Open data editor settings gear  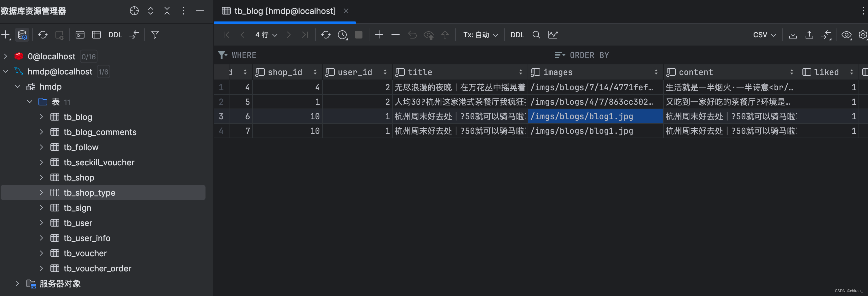click(863, 35)
